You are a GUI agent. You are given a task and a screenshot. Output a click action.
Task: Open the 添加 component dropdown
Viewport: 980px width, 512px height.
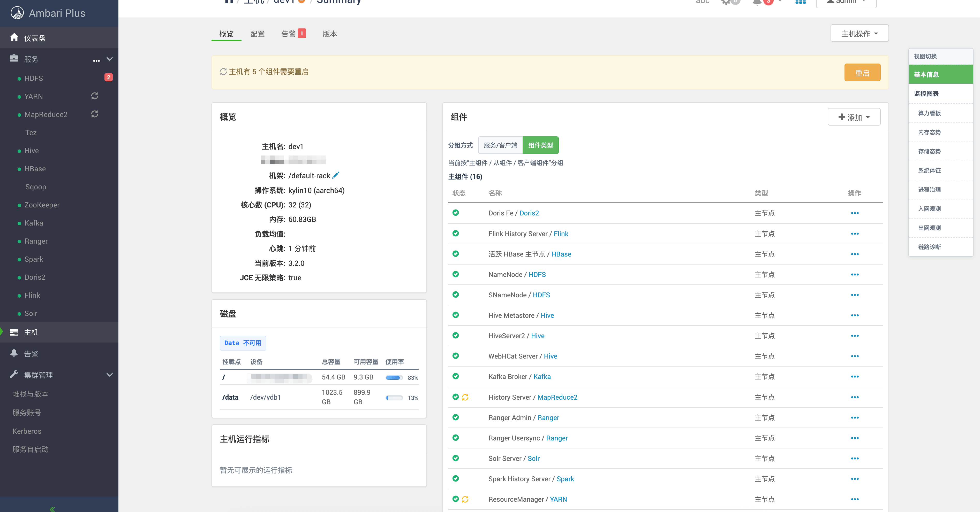[x=854, y=117]
